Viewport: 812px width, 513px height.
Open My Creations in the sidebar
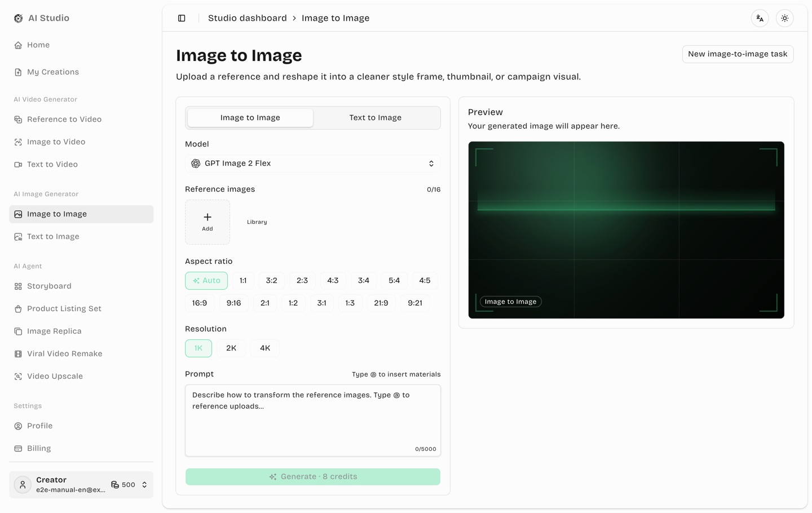[x=81, y=72]
